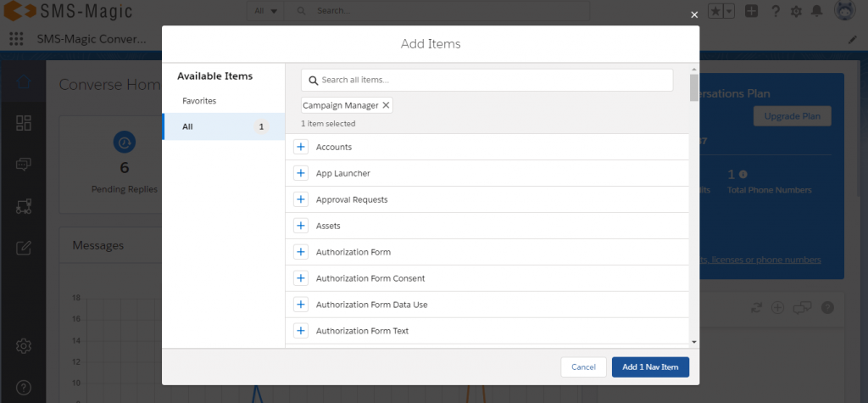Screen dimensions: 868x403
Task: Click the Total Phone Numbers info icon
Action: [743, 174]
